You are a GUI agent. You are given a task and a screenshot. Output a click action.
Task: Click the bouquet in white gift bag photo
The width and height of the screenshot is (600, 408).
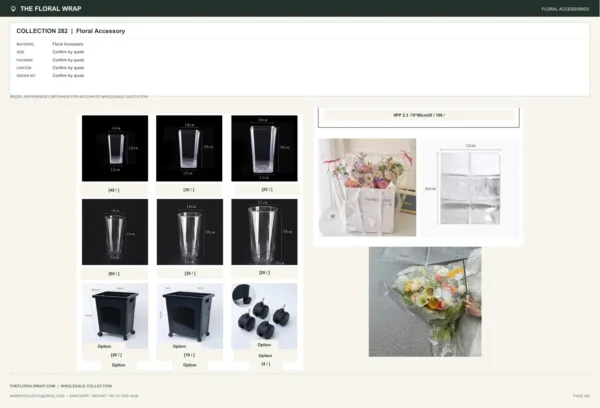367,187
